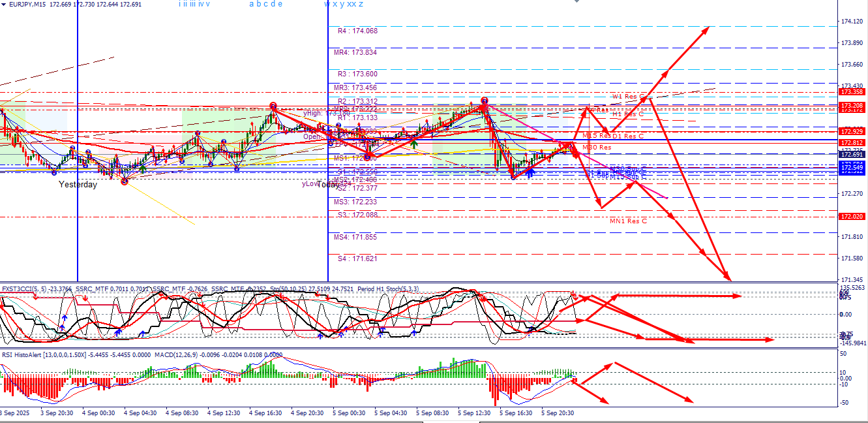Image resolution: width=868 pixels, height=423 pixels.
Task: Click the 'H1 Res C' label
Action: coord(629,114)
